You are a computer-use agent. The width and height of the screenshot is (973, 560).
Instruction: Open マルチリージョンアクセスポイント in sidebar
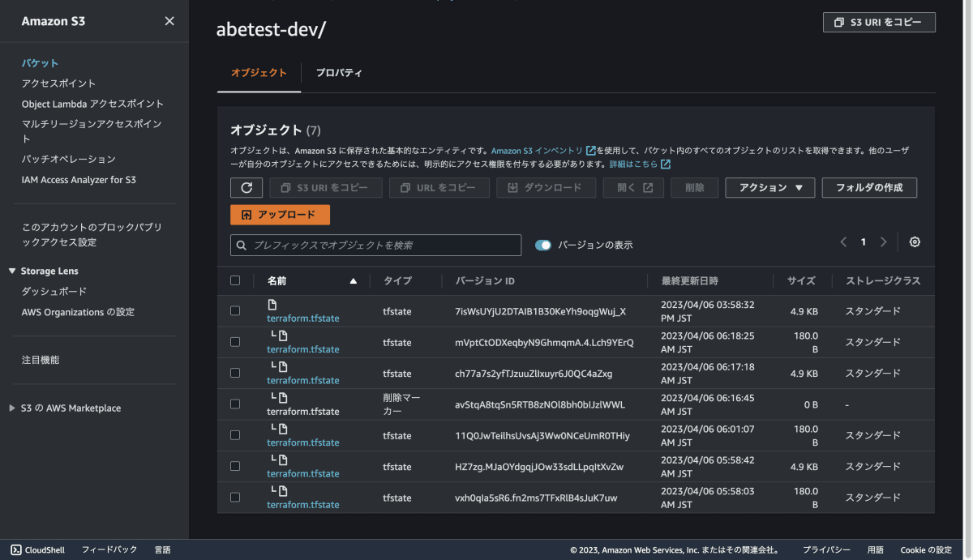click(x=92, y=131)
